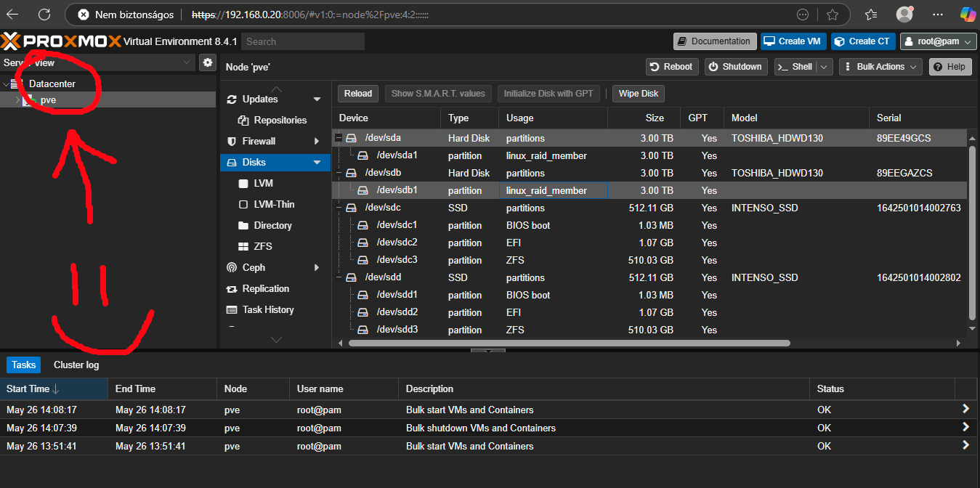Screen dimensions: 980x488
Task: Click the Proxmox search input field
Action: (x=302, y=41)
